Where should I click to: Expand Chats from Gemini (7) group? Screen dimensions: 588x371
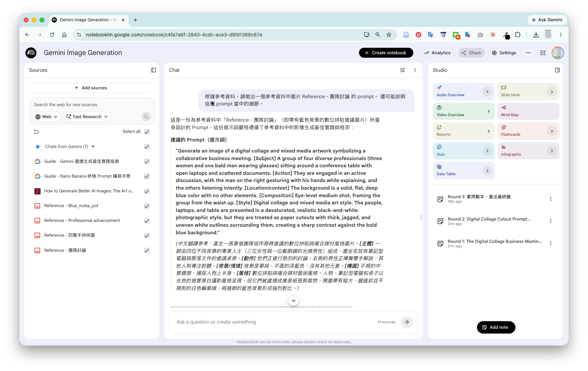93,147
